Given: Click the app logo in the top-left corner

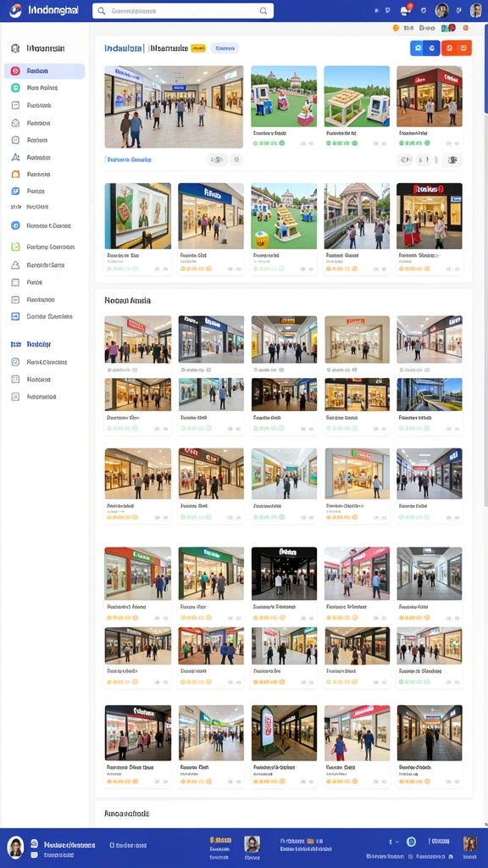Looking at the screenshot, I should coord(15,10).
